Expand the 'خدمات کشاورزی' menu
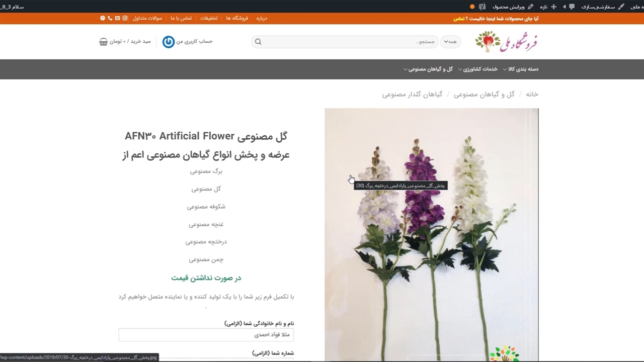 click(477, 69)
